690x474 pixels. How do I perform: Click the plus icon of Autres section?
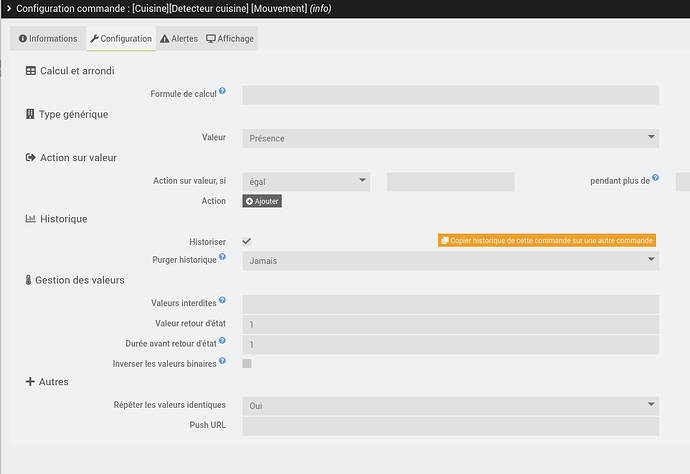[30, 382]
